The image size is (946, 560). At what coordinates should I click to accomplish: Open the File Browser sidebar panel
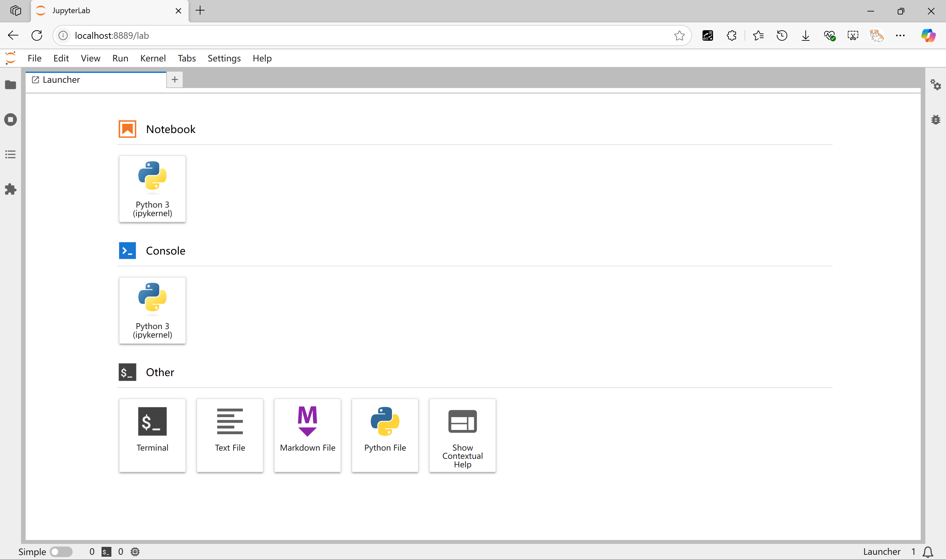tap(11, 85)
